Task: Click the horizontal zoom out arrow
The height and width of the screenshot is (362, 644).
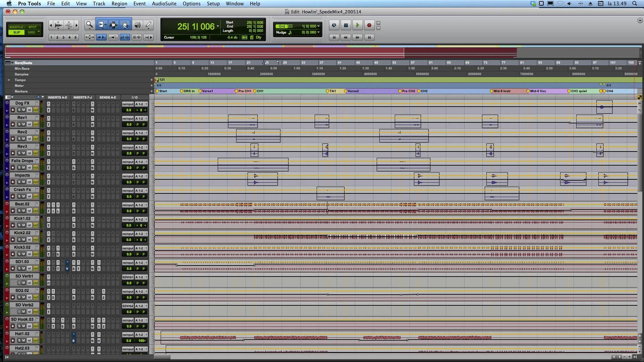Action: tap(51, 25)
